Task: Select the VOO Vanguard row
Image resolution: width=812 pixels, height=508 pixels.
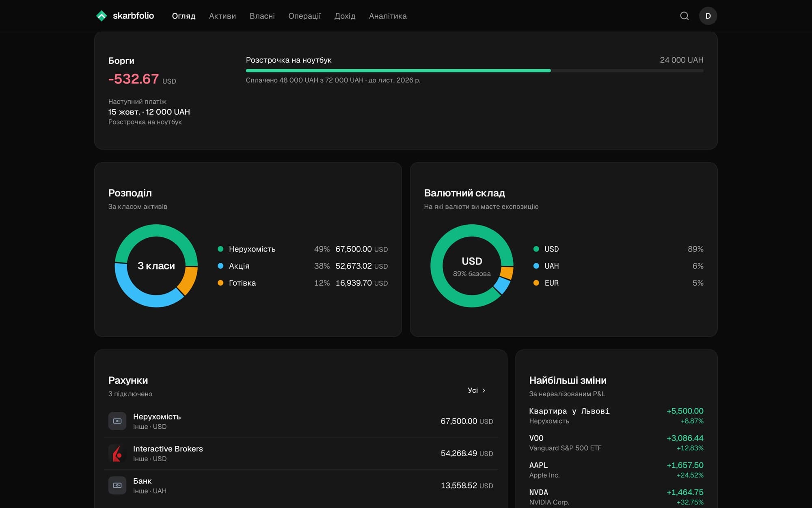Action: pyautogui.click(x=616, y=443)
